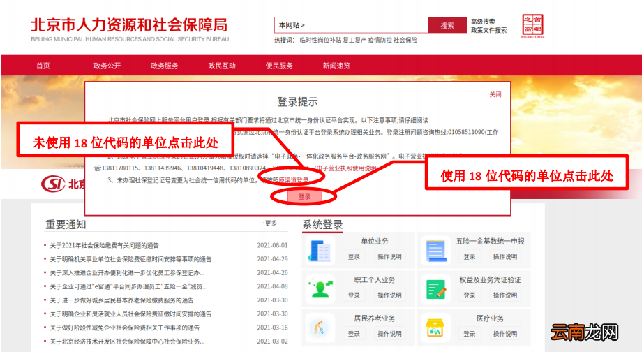The width and height of the screenshot is (644, 352).
Task: Click 登录 under 单位业务
Action: click(x=354, y=256)
